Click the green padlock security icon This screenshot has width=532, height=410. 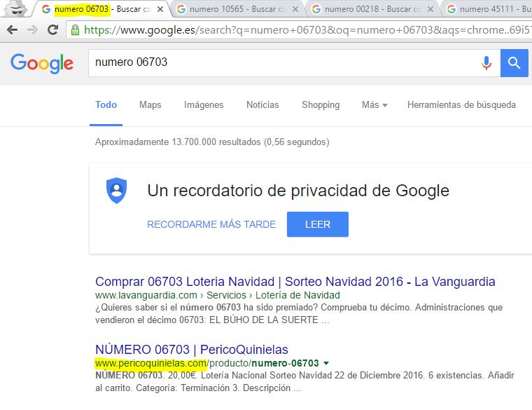(75, 30)
